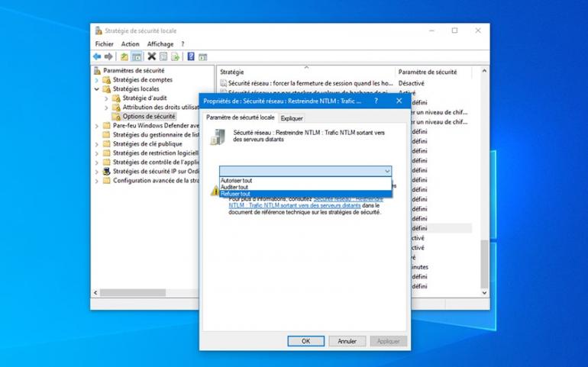Click the black X Delete toolbar icon
Screen dimensions: 588x367
pyautogui.click(x=151, y=56)
